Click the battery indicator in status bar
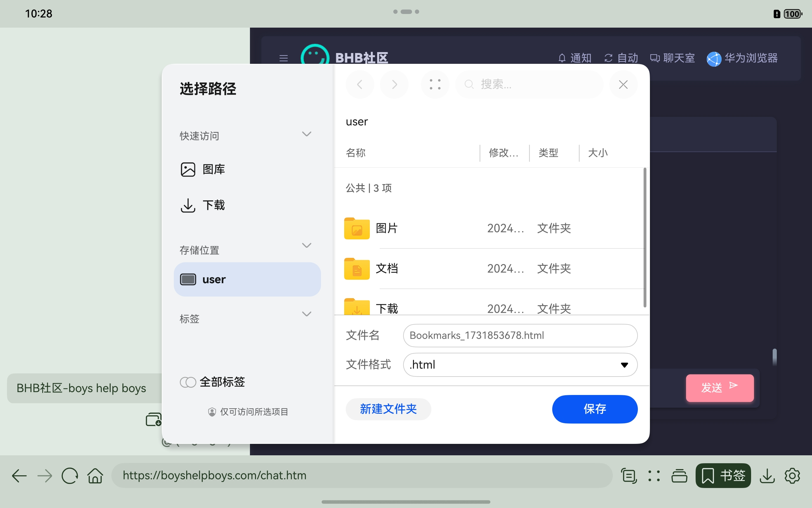The image size is (812, 508). pyautogui.click(x=793, y=14)
